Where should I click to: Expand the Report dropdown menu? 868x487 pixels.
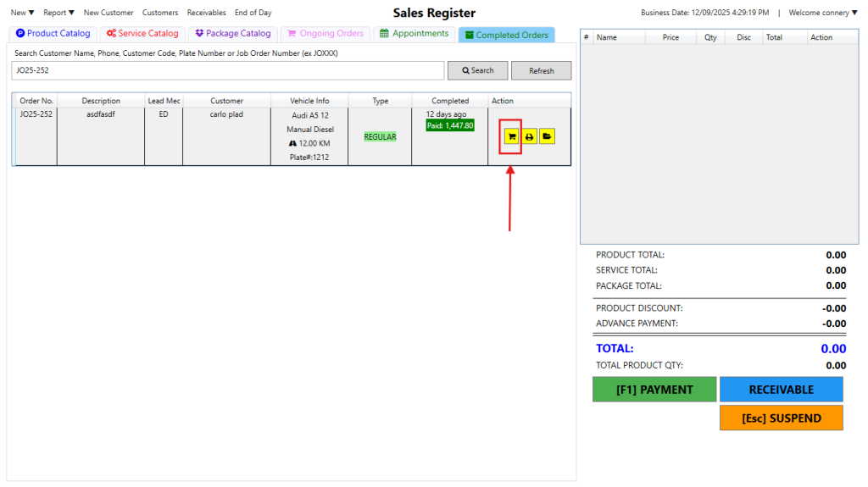pyautogui.click(x=59, y=13)
